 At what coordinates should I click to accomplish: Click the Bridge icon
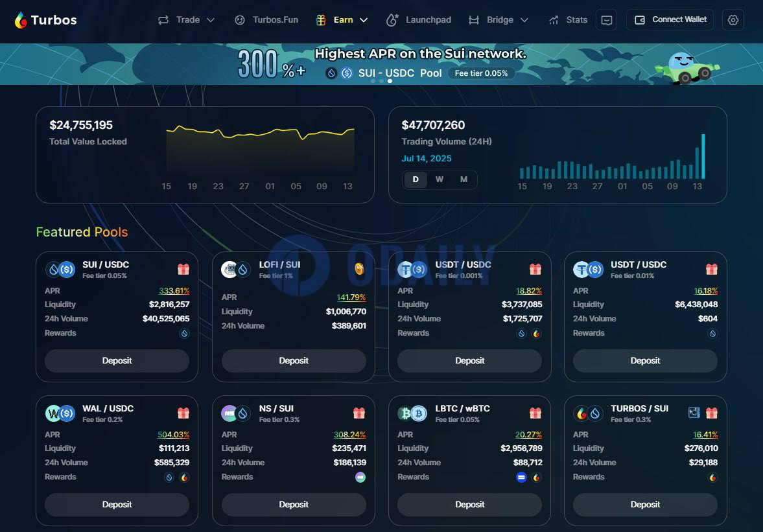[473, 20]
